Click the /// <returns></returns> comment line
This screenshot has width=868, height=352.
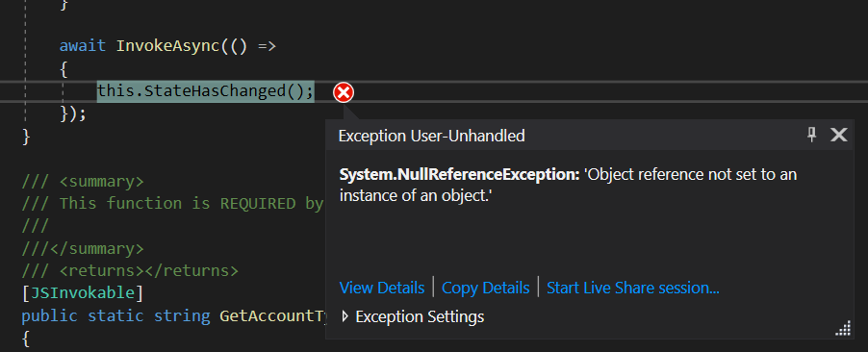[130, 271]
